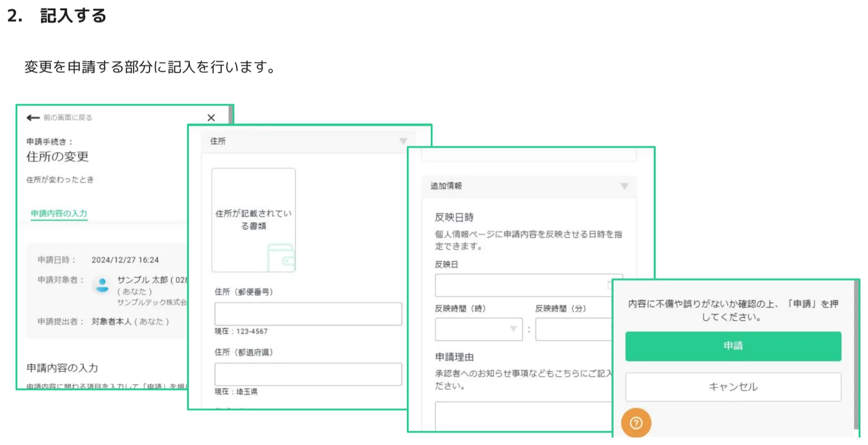Click the 住所（都道府県）input field
This screenshot has width=868, height=445.
(308, 374)
